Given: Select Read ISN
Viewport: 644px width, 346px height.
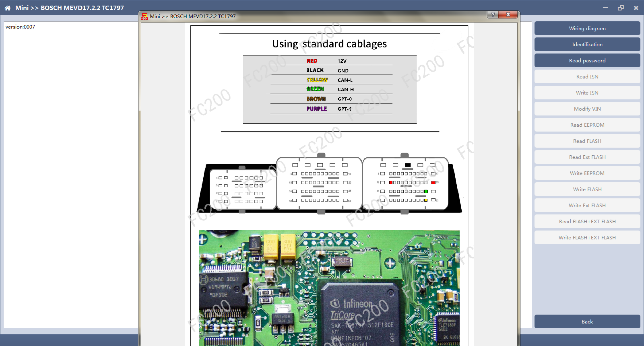Looking at the screenshot, I should (587, 76).
